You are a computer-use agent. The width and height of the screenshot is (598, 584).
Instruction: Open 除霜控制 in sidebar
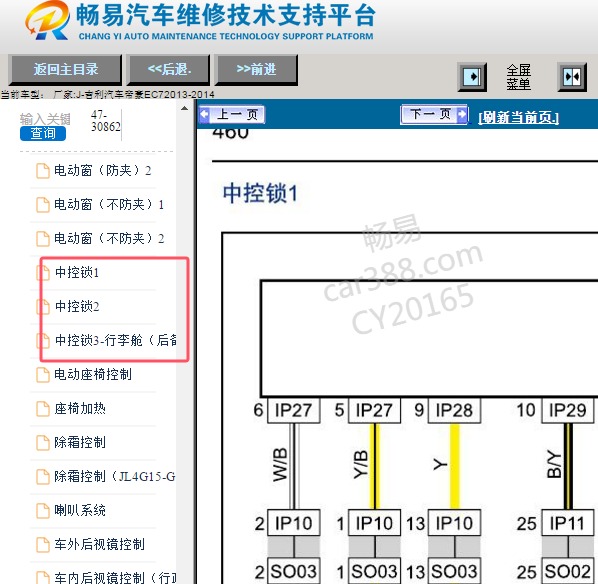pos(80,442)
